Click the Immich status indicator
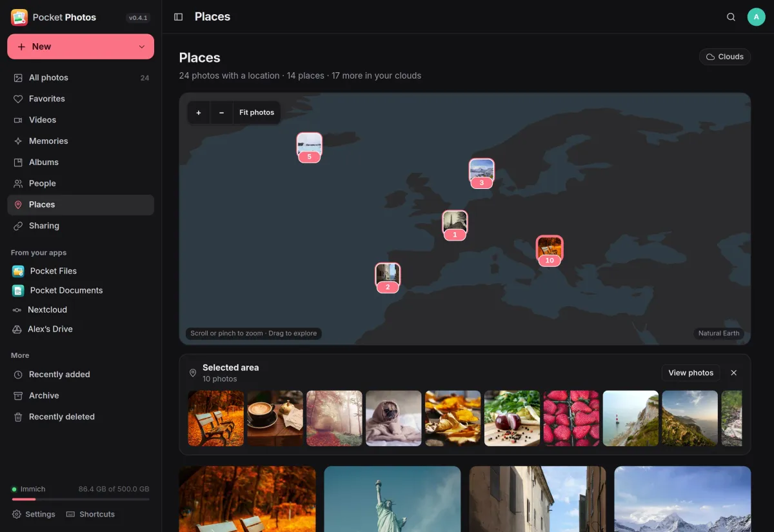Viewport: 774px width, 532px height. pyautogui.click(x=28, y=489)
